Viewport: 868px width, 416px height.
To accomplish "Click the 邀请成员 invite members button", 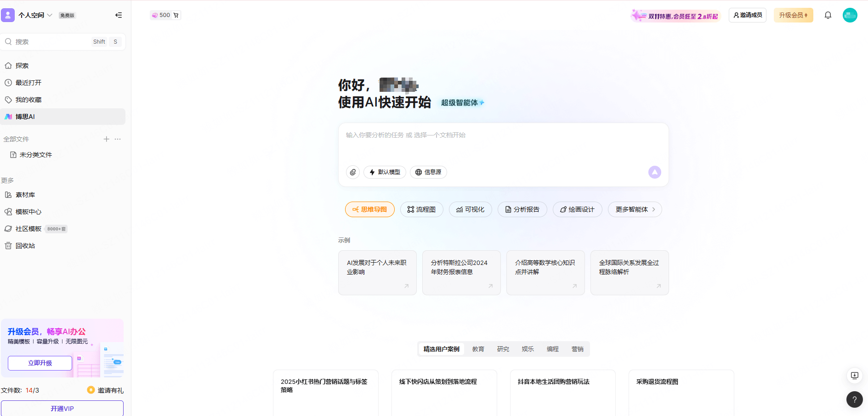I will [x=747, y=15].
